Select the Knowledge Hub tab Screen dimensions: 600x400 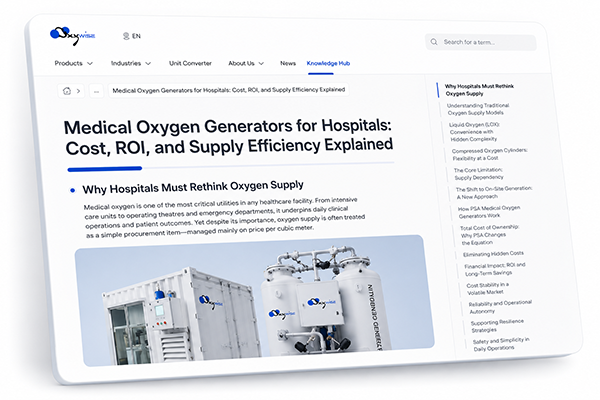point(328,63)
